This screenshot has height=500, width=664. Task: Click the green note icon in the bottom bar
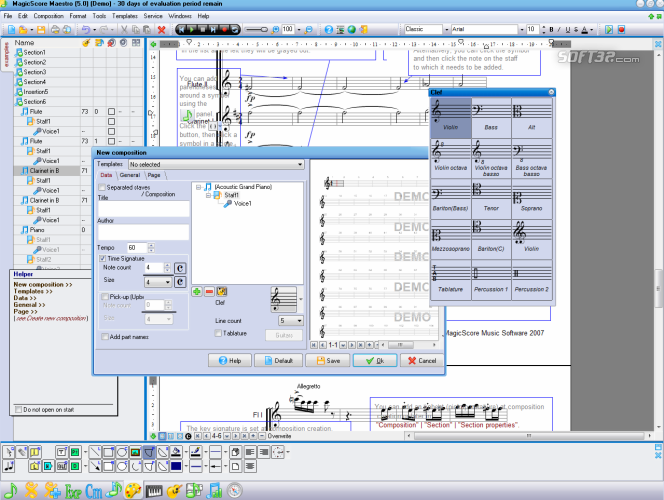10,491
